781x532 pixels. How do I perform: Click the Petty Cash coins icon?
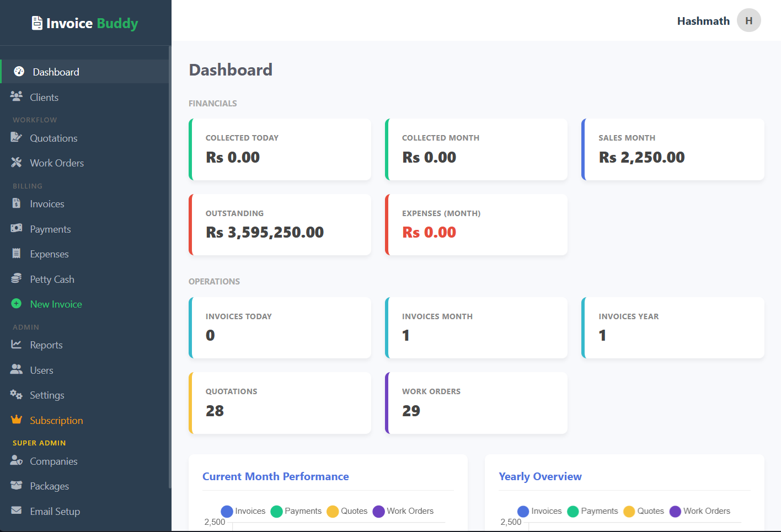tap(17, 278)
